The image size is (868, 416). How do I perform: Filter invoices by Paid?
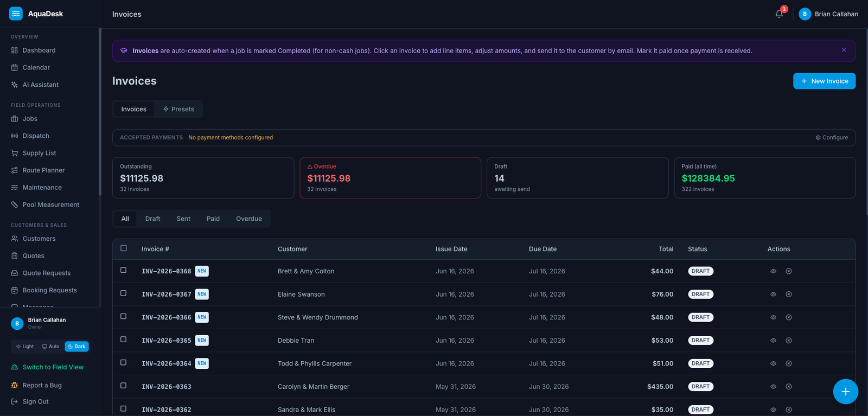click(x=213, y=219)
